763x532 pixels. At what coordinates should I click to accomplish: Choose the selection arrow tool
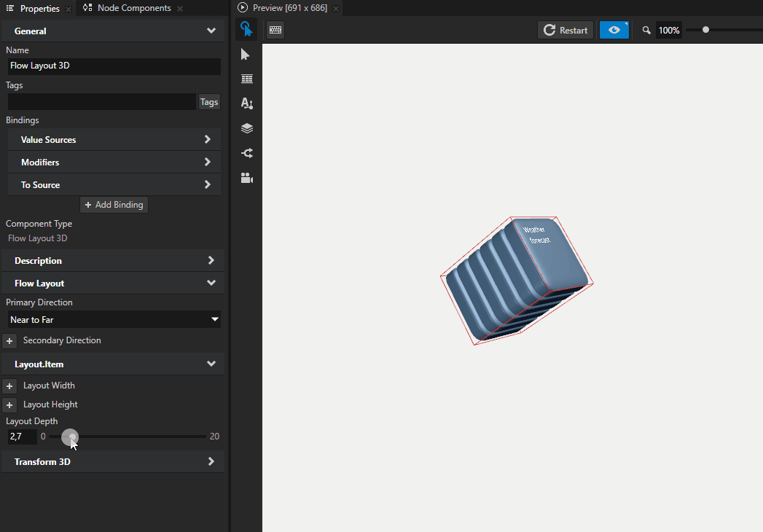click(x=246, y=54)
